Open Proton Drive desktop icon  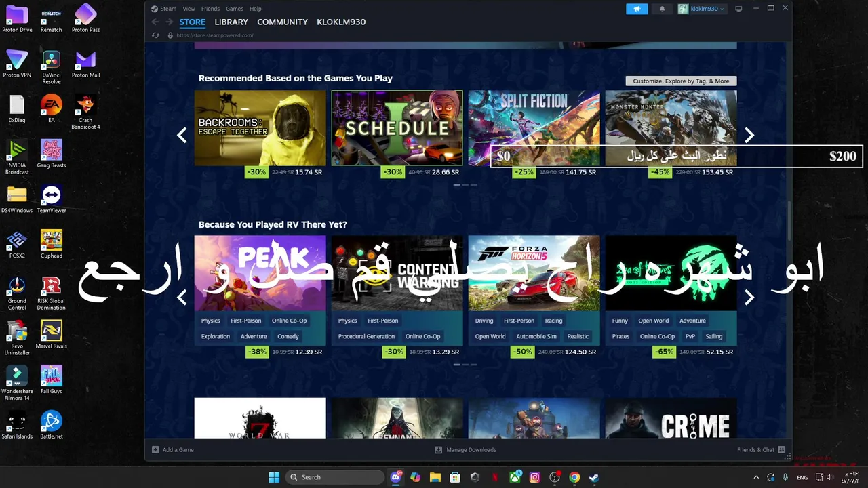coord(17,19)
